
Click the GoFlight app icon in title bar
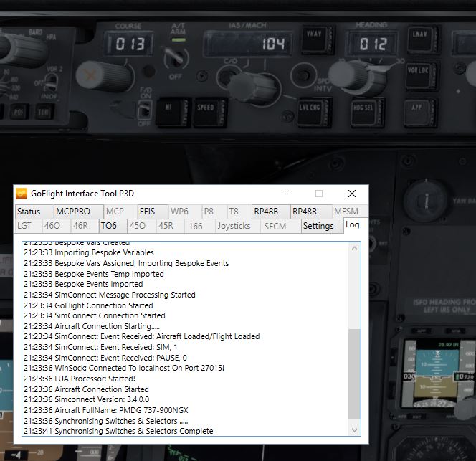click(x=23, y=194)
